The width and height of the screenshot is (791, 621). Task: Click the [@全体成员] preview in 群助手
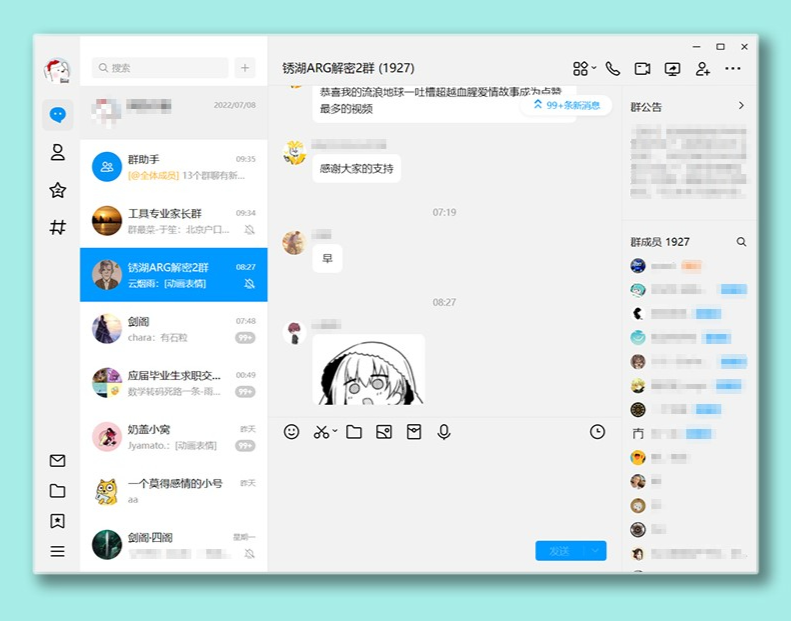pyautogui.click(x=153, y=176)
